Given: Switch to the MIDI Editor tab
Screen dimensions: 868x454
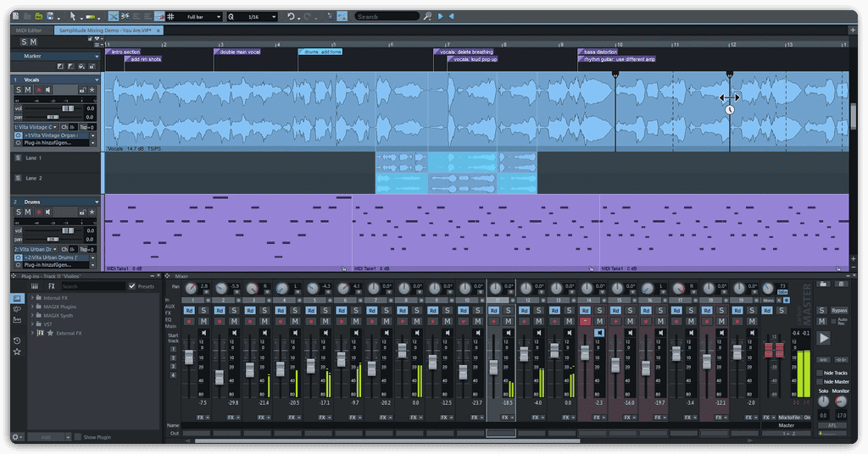Looking at the screenshot, I should coord(30,30).
